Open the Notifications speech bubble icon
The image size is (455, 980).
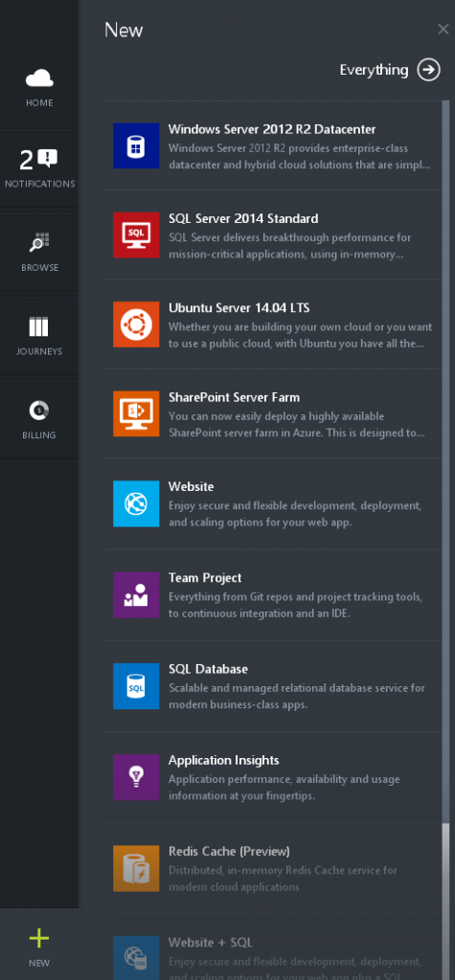(x=48, y=160)
